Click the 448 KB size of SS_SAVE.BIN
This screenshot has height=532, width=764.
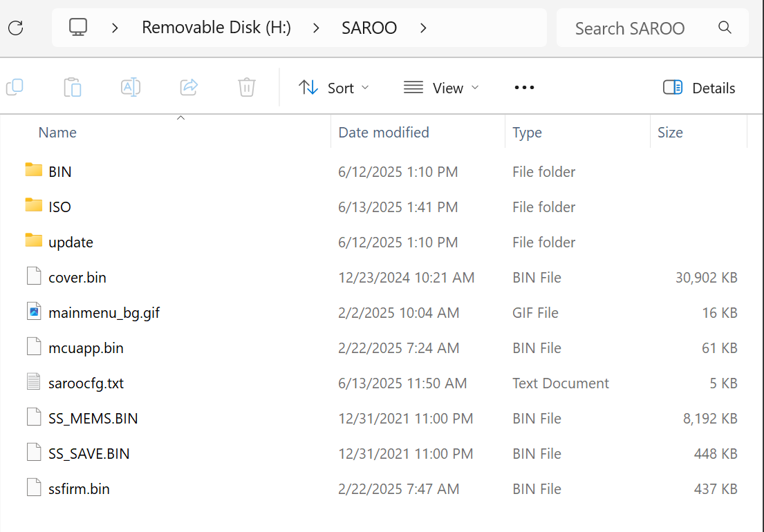716,454
